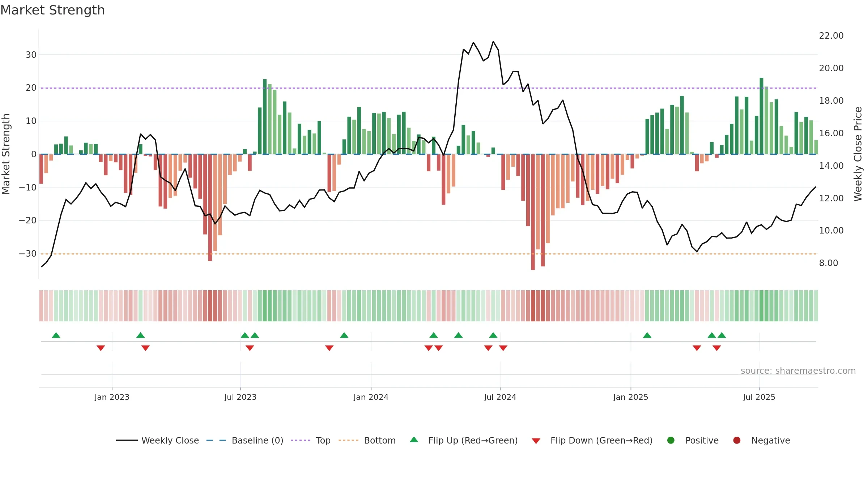Click the 22.00 price axis label
Viewport: 868px width, 488px height.
(x=831, y=36)
